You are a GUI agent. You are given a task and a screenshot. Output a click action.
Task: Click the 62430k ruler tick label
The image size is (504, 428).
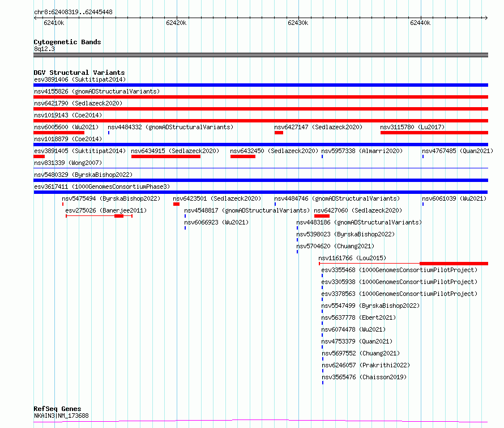tap(298, 23)
